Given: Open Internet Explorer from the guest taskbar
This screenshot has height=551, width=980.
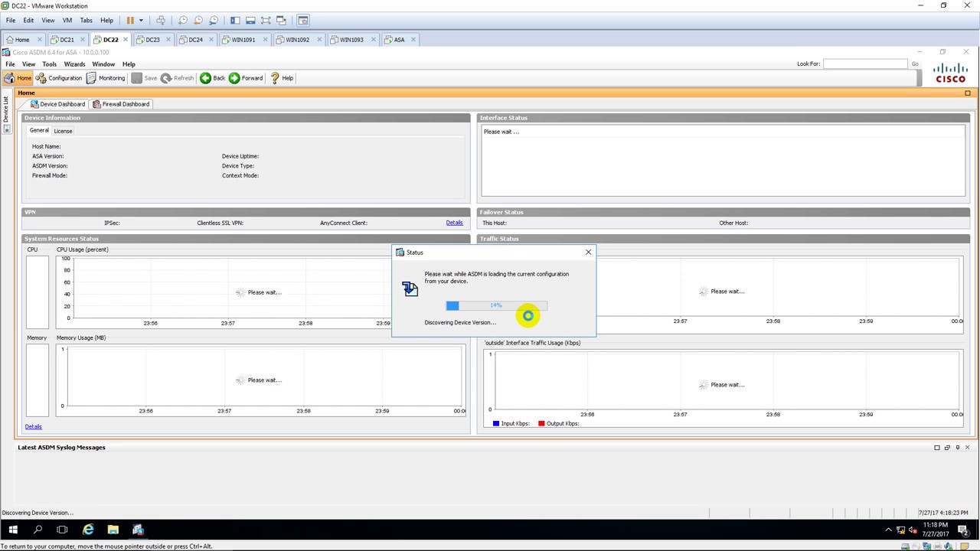Looking at the screenshot, I should coord(88,530).
